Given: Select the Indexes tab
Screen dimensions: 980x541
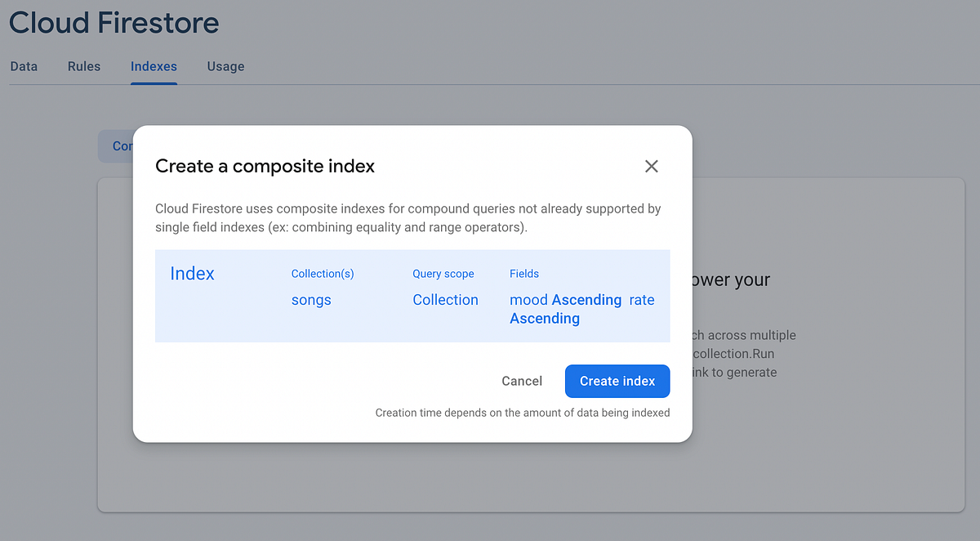Looking at the screenshot, I should (154, 66).
